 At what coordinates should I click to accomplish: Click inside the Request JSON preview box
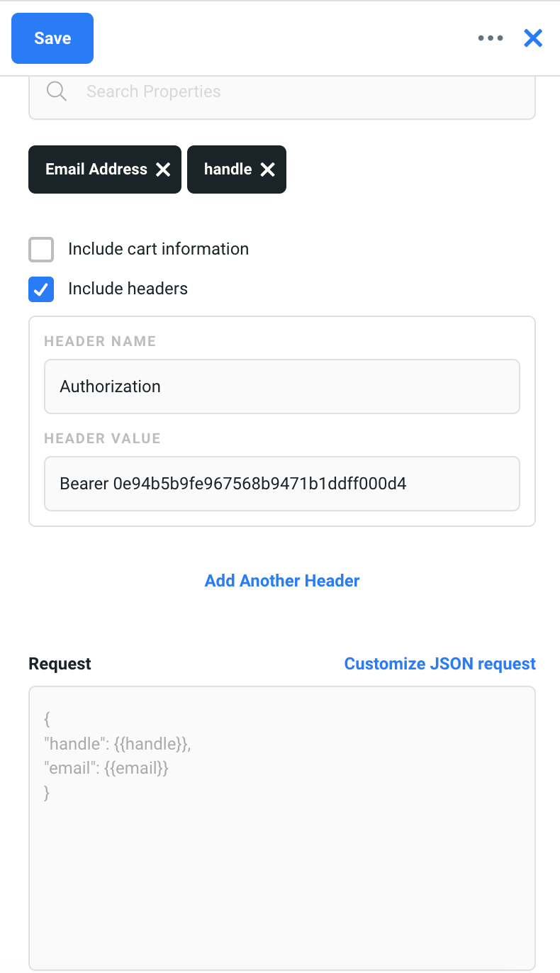281,851
